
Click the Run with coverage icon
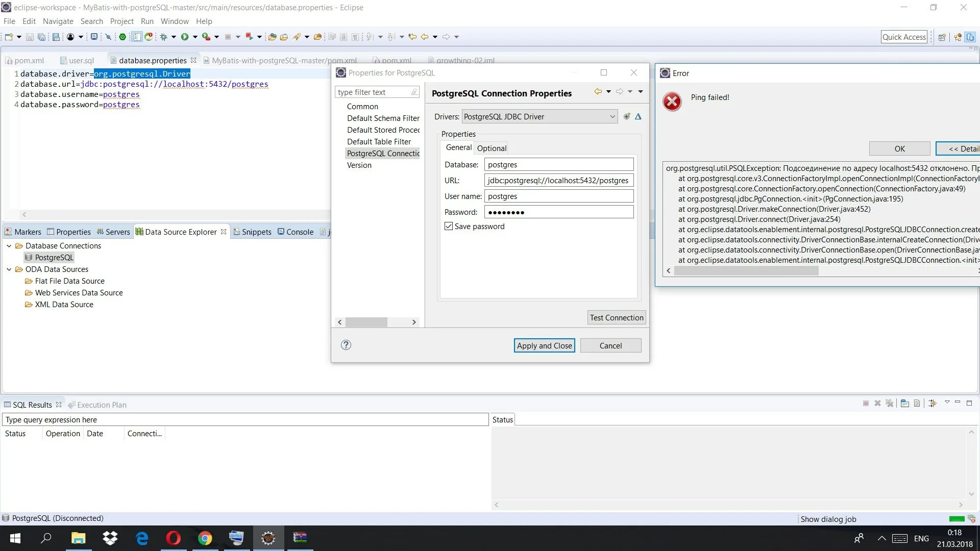(206, 37)
